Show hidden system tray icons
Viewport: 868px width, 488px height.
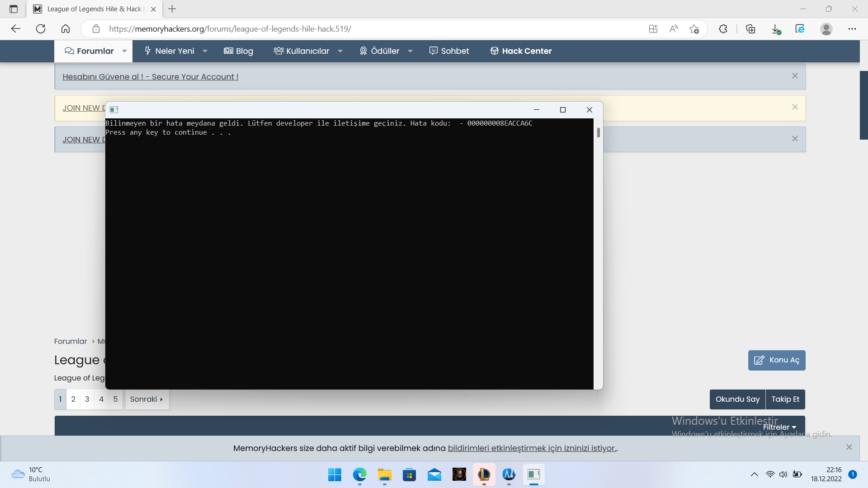click(754, 474)
